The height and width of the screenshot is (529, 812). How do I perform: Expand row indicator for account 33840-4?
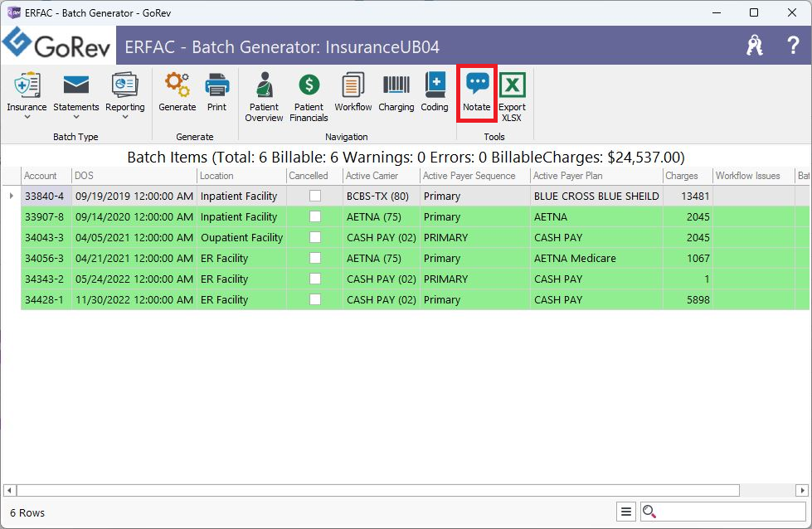pos(12,196)
